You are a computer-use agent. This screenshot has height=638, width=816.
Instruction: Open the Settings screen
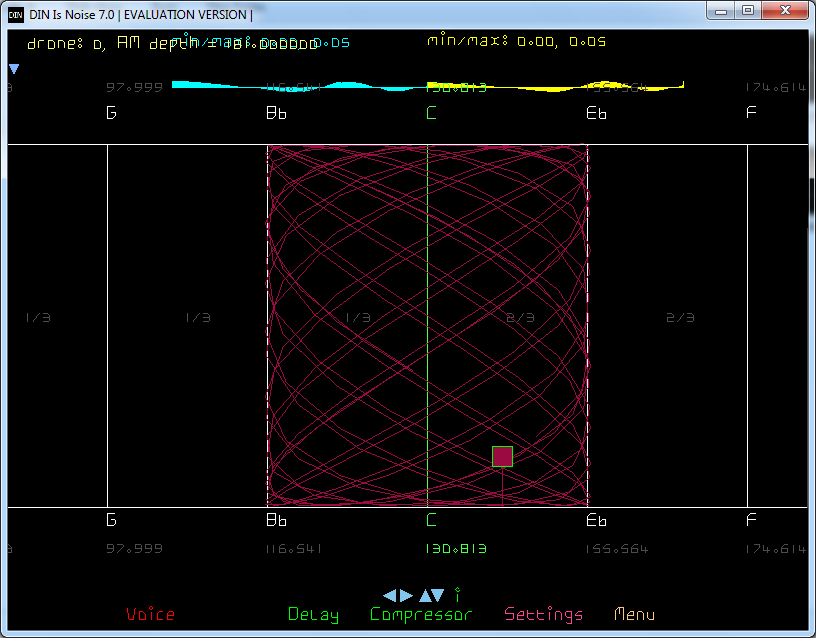coord(543,615)
